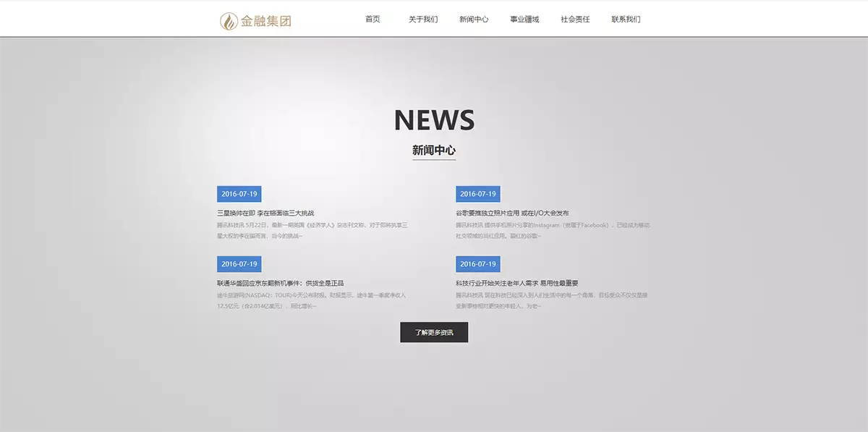
Task: Open the 事业疆域 navigation item
Action: (524, 20)
